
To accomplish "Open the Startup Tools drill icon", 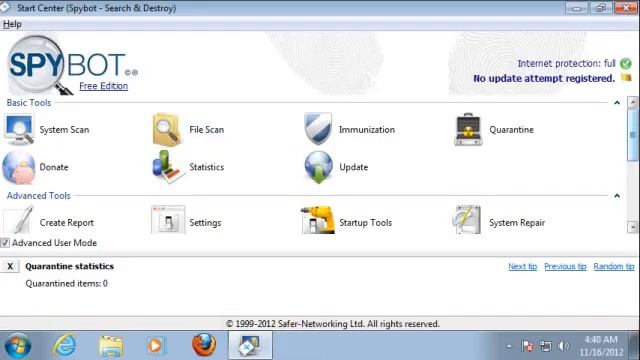I will pyautogui.click(x=318, y=220).
